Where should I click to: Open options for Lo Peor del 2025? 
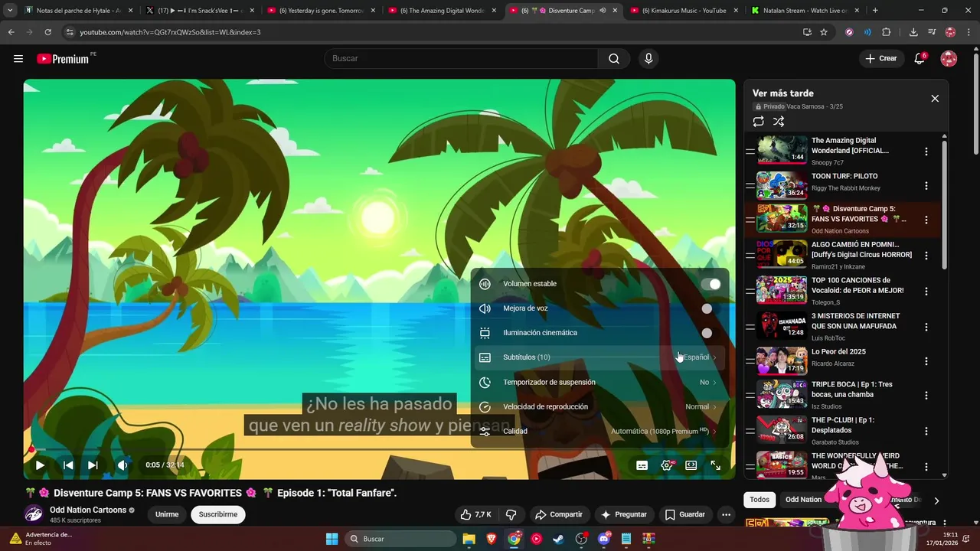(x=926, y=361)
